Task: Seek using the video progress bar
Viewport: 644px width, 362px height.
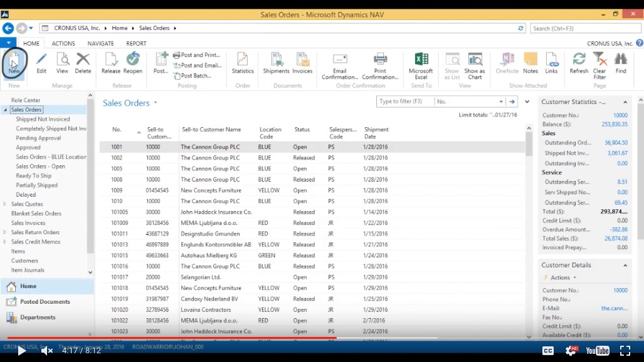Action: pos(322,338)
